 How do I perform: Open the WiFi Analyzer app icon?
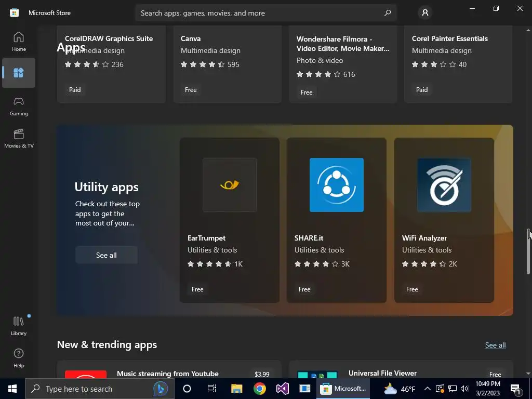coord(444,185)
